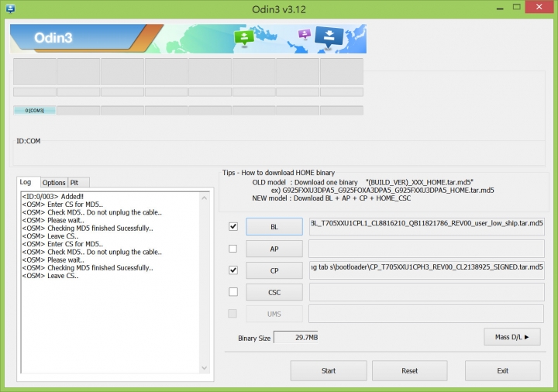Click the '<ID:0/003> Added!!' log line
This screenshot has width=558, height=392.
[53, 196]
